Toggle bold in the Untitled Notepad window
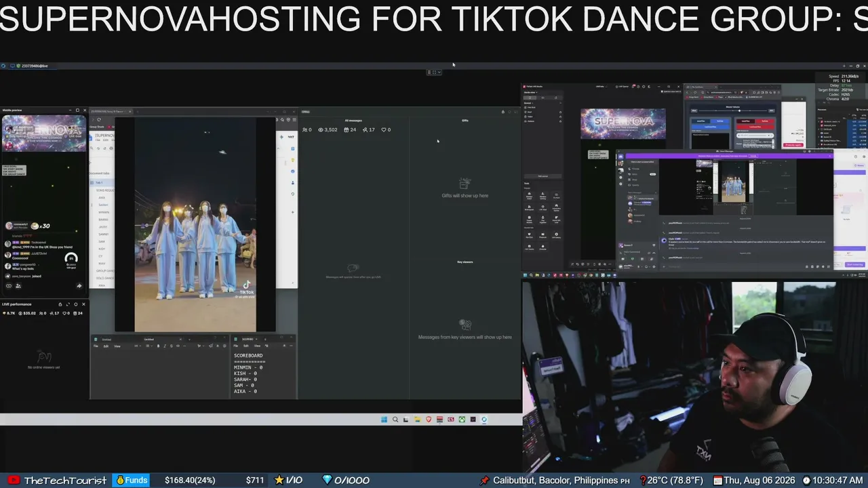 [159, 346]
